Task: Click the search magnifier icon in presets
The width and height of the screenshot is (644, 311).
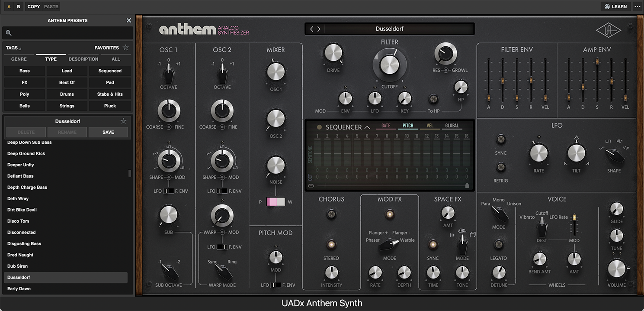Action: pyautogui.click(x=9, y=33)
